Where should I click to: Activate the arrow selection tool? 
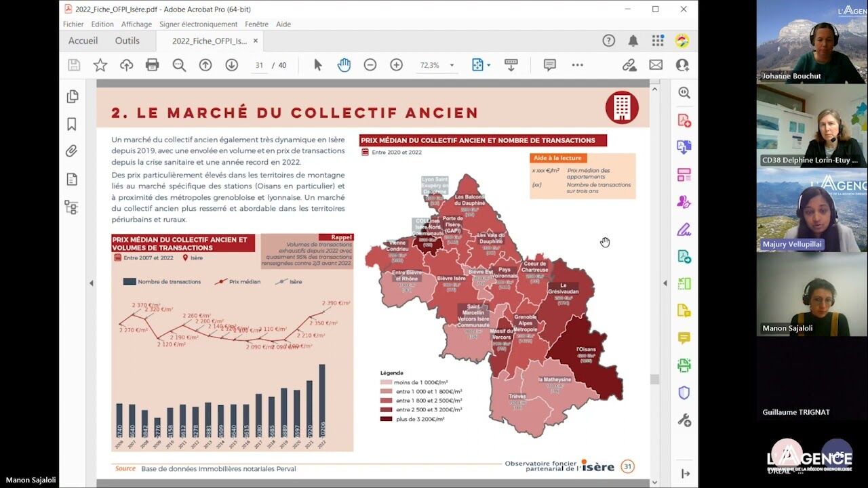coord(318,65)
